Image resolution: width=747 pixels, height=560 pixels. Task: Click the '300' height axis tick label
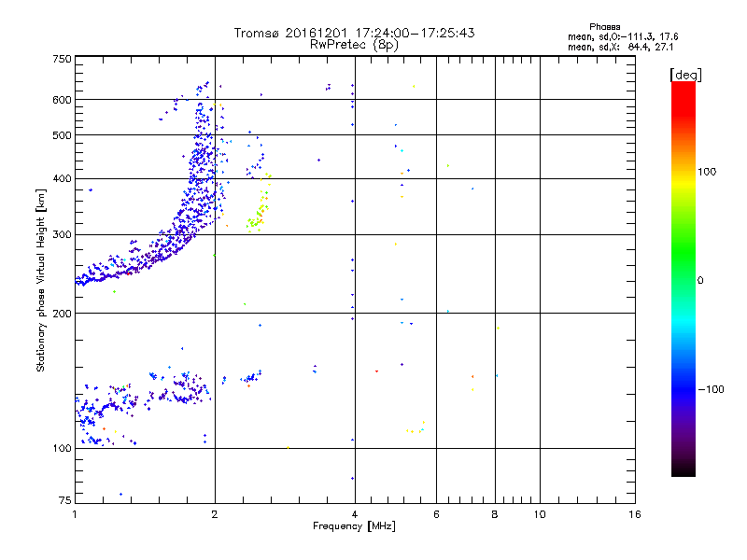[62, 234]
